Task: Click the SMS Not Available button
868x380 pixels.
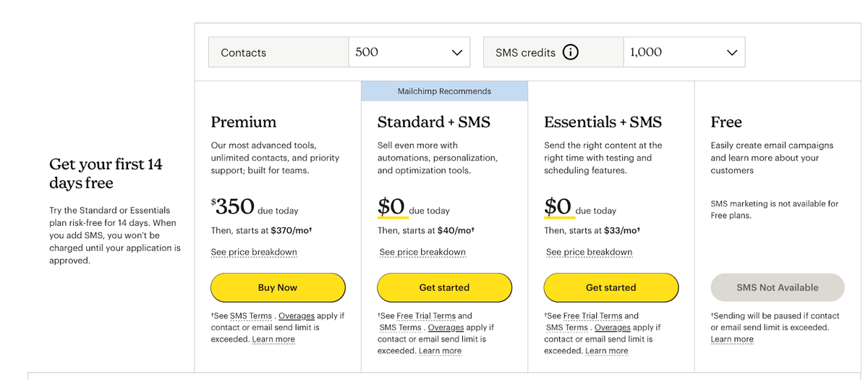Action: [x=777, y=287]
